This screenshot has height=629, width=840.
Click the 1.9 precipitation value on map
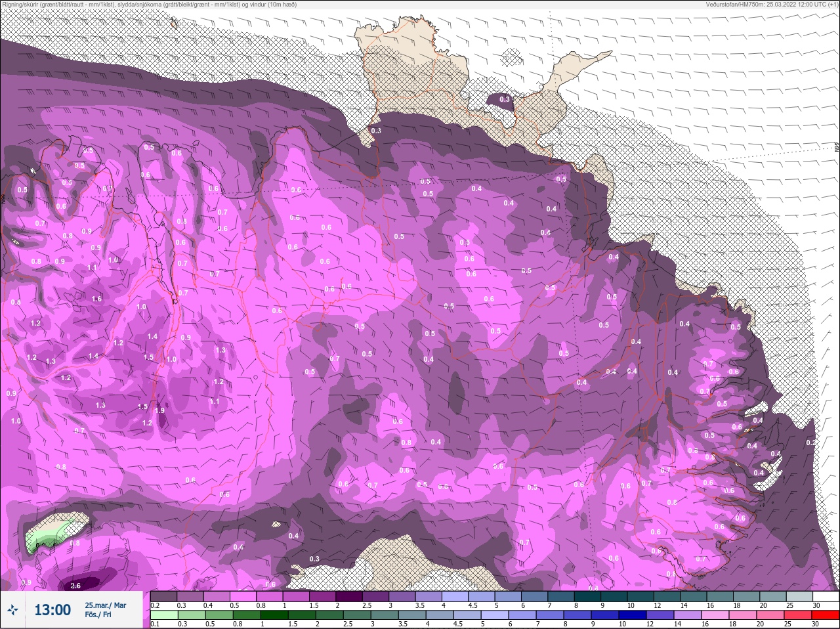point(159,410)
